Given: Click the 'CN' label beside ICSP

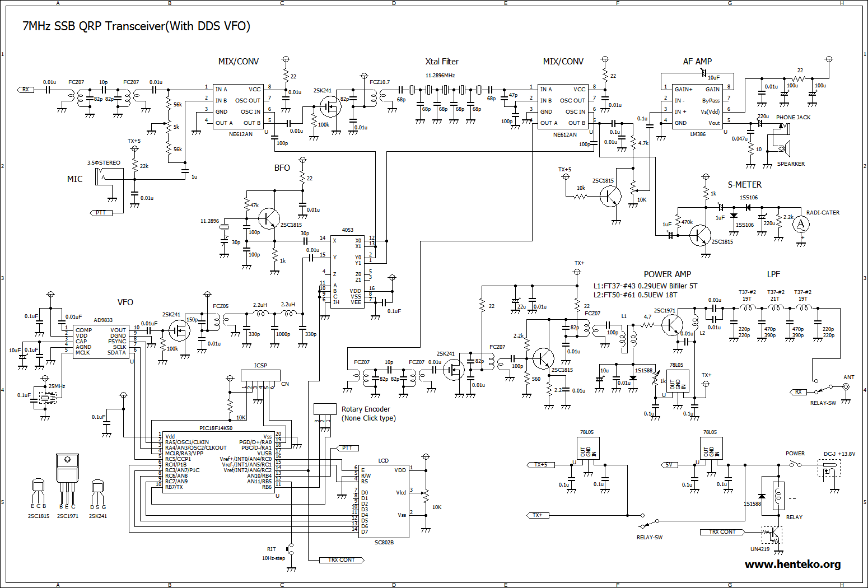Looking at the screenshot, I should tap(285, 384).
